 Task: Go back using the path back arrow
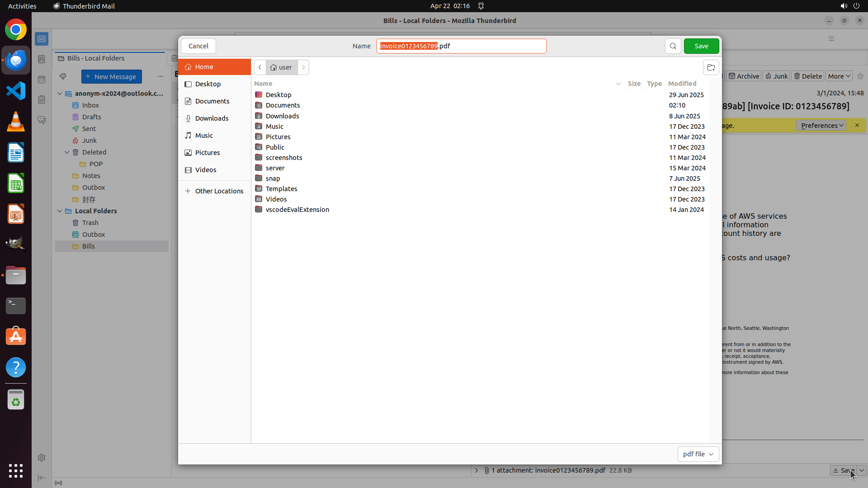(260, 67)
